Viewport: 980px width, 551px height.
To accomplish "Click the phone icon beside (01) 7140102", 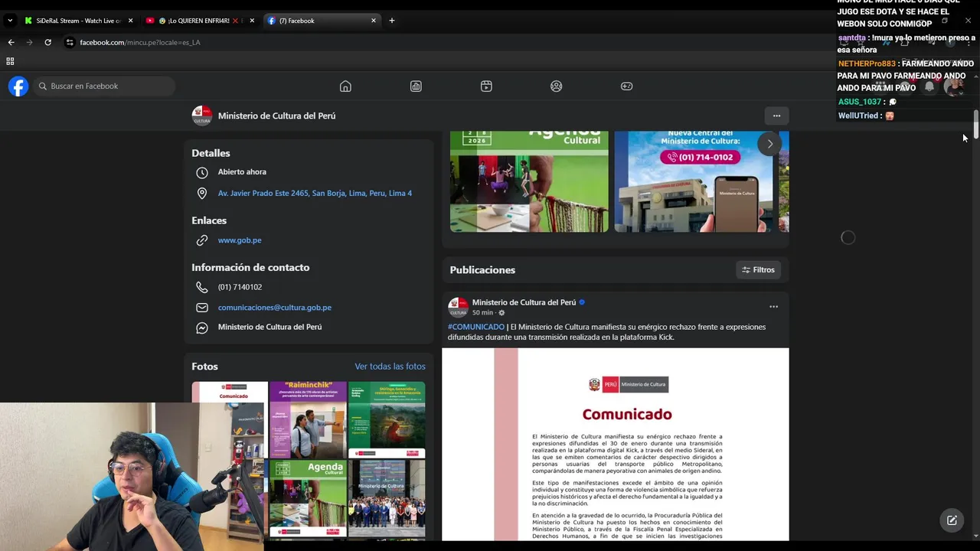I will pos(202,288).
